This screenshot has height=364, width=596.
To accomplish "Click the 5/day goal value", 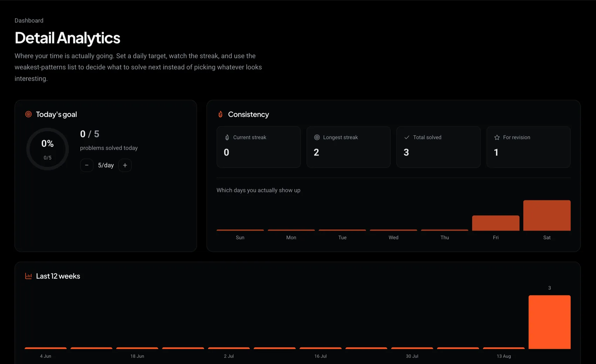I will (106, 165).
